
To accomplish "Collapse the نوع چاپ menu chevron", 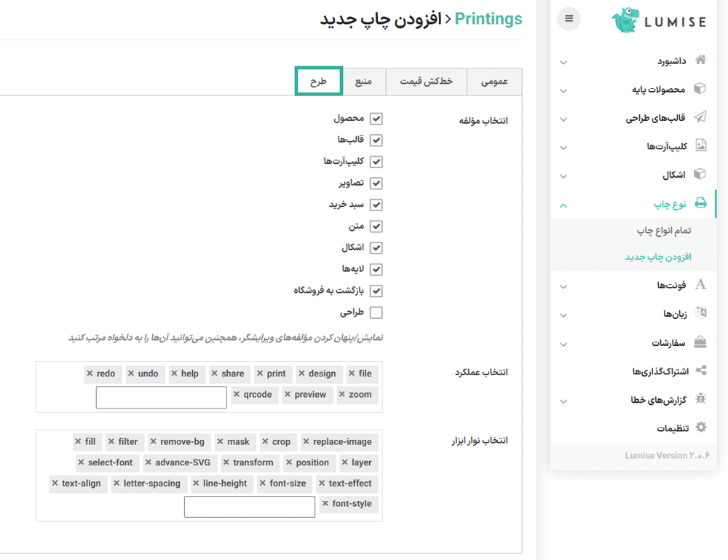I will [x=563, y=205].
